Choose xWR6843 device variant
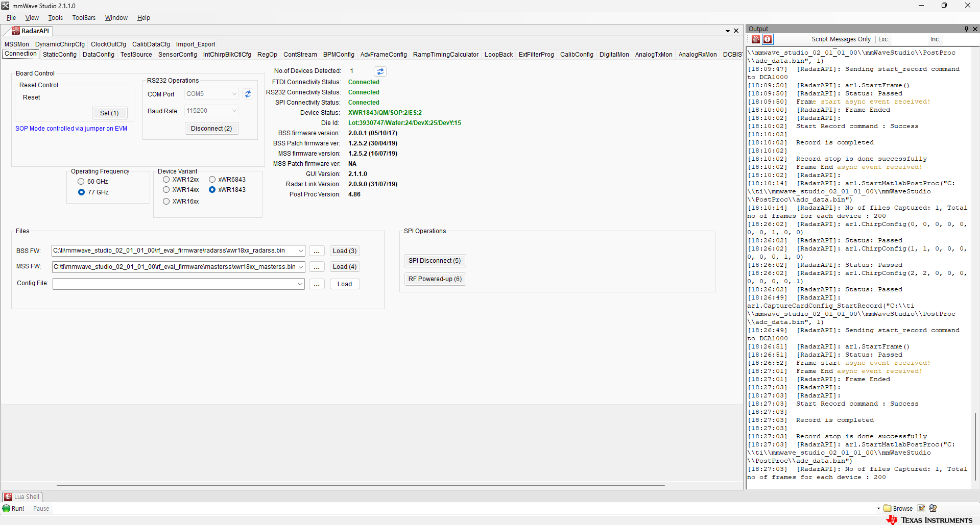 coord(212,180)
